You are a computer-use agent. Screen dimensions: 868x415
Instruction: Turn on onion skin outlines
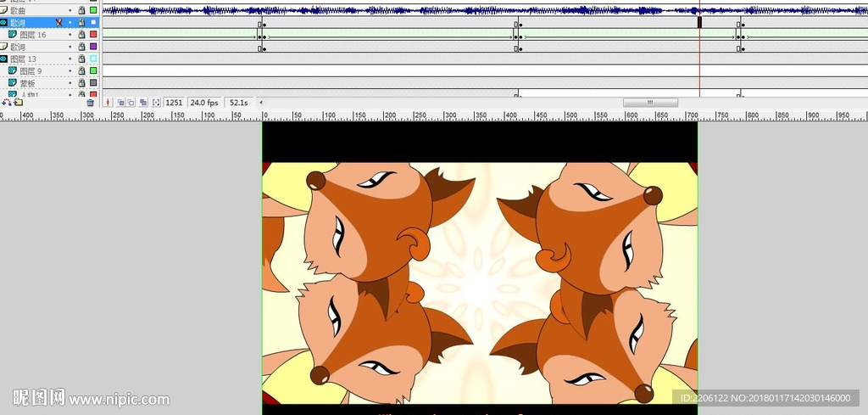click(131, 103)
